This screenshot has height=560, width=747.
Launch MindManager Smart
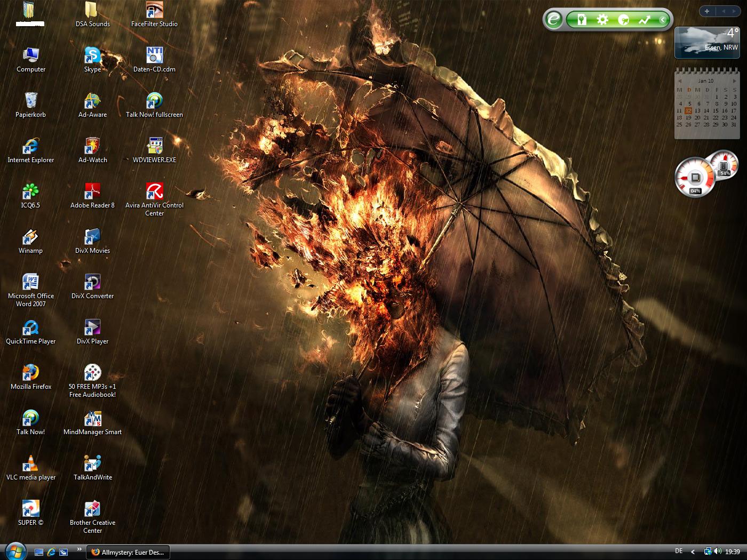(92, 422)
